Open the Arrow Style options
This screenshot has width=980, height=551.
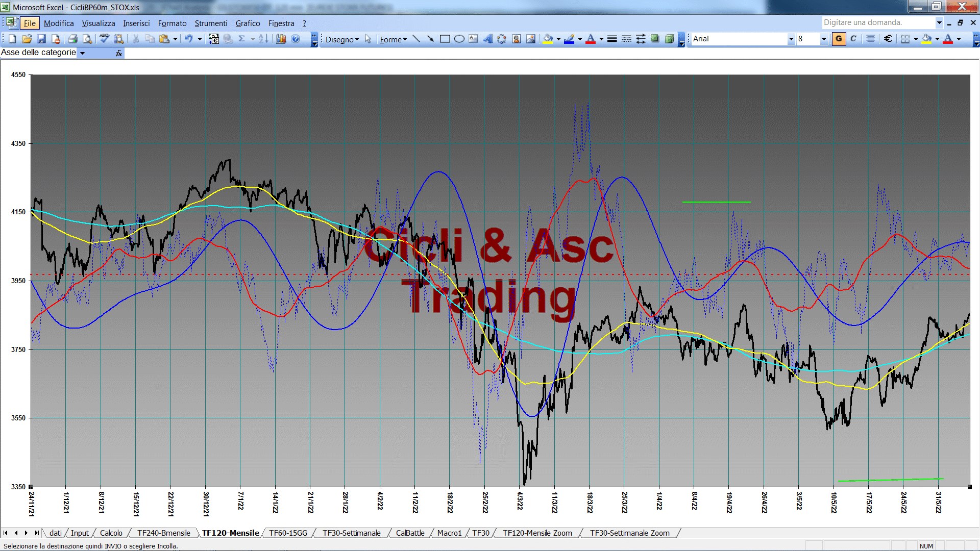click(x=641, y=39)
